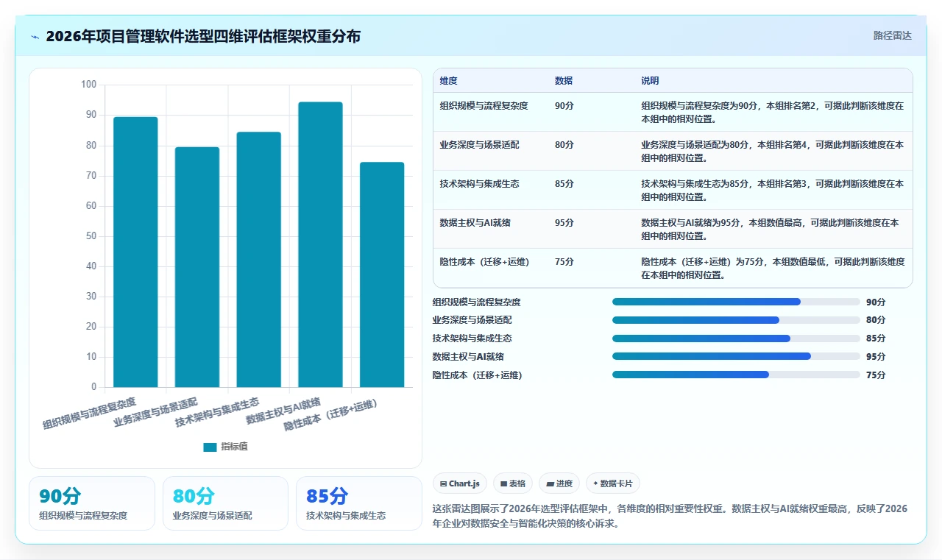Open the 85分 技术架构与集成生态 card
Viewport: 942px width, 560px height.
point(359,503)
